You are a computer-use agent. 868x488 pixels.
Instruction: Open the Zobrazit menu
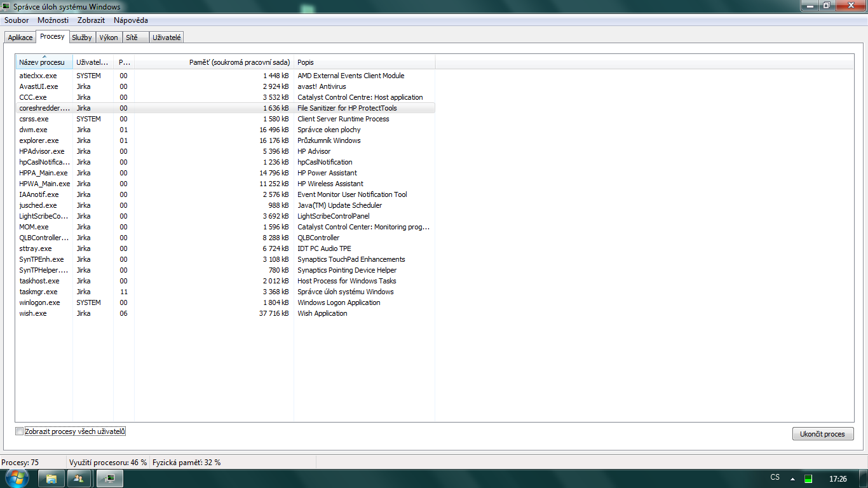click(x=91, y=20)
